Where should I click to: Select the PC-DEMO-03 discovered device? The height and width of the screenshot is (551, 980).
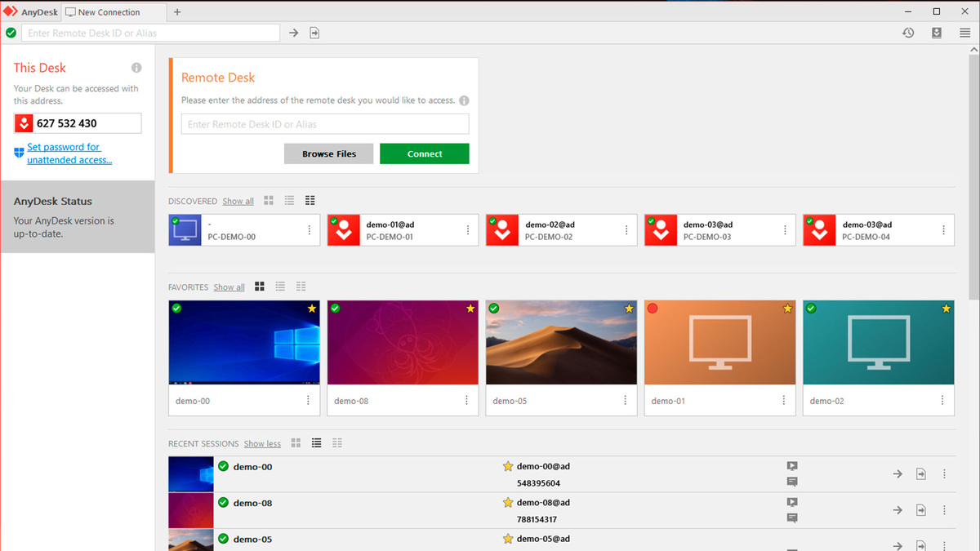pos(719,230)
